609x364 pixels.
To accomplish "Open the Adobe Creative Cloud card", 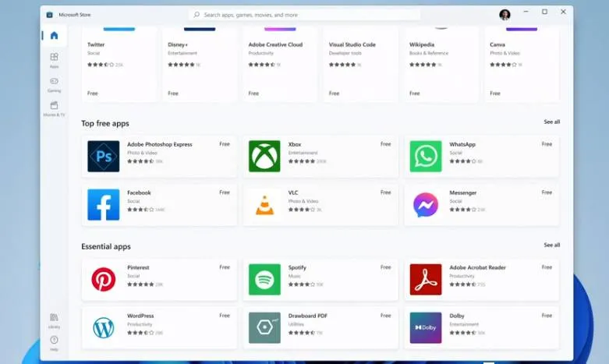I will 280,65.
